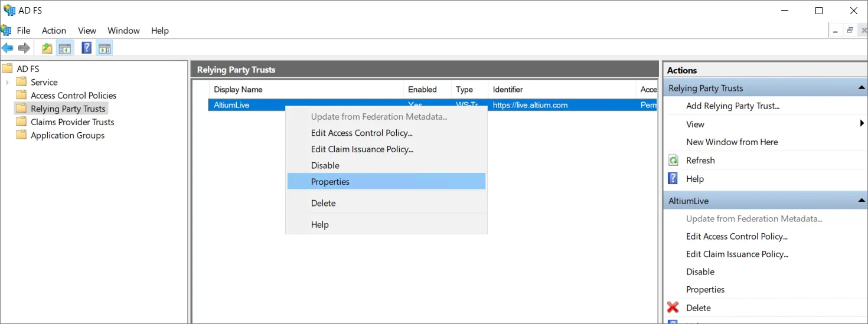868x324 pixels.
Task: Click Refresh in the Actions pane
Action: [x=700, y=160]
